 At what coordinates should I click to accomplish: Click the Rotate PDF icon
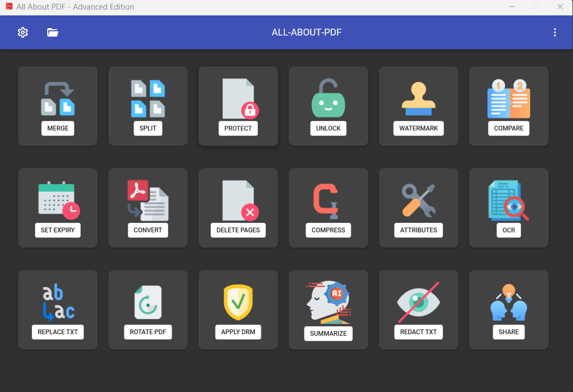pyautogui.click(x=148, y=302)
